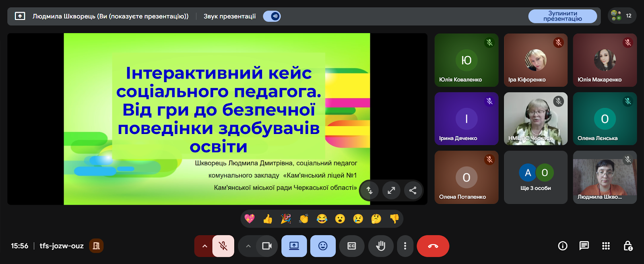Turn on closed captions
This screenshot has height=264, width=644.
(352, 246)
